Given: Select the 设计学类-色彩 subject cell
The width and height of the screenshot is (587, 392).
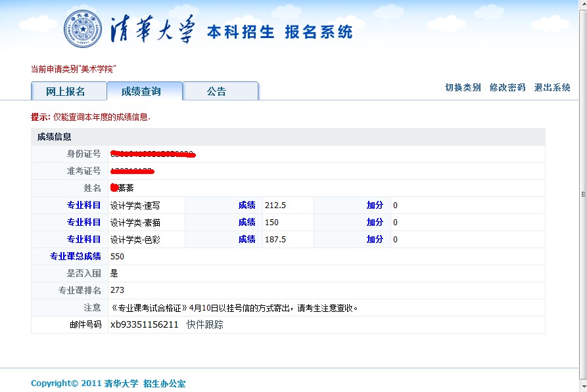Looking at the screenshot, I should 135,240.
